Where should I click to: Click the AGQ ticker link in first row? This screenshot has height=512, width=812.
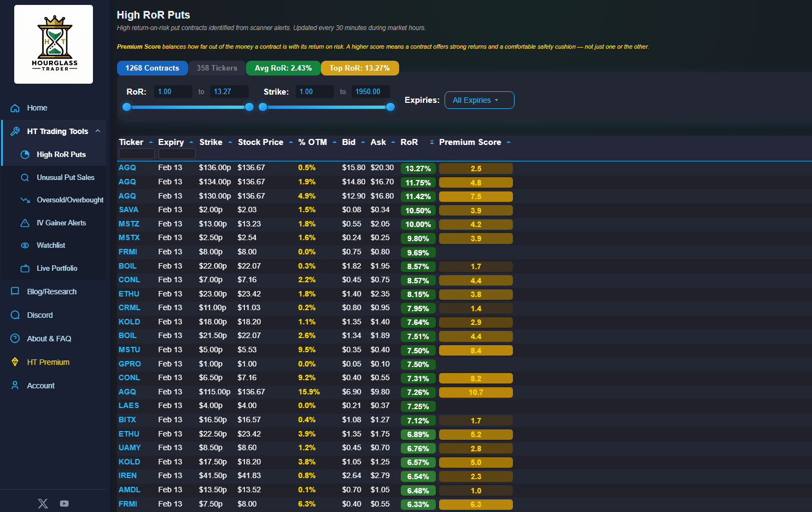pos(127,168)
